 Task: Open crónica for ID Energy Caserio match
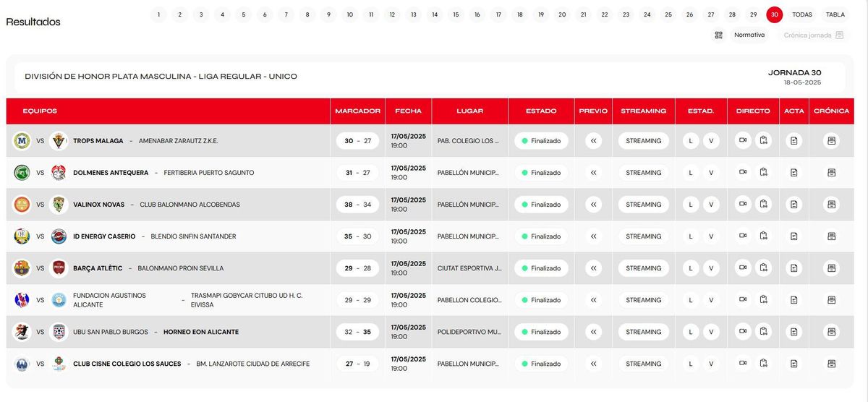pos(831,236)
